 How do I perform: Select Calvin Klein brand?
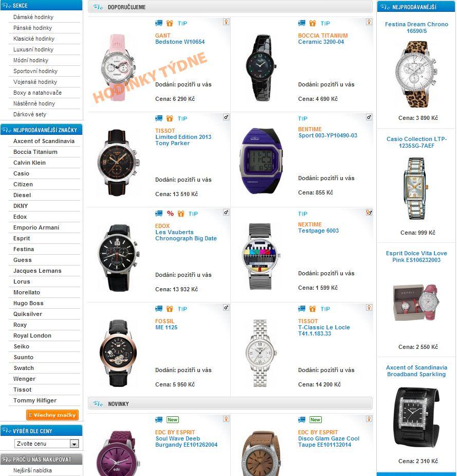[29, 163]
